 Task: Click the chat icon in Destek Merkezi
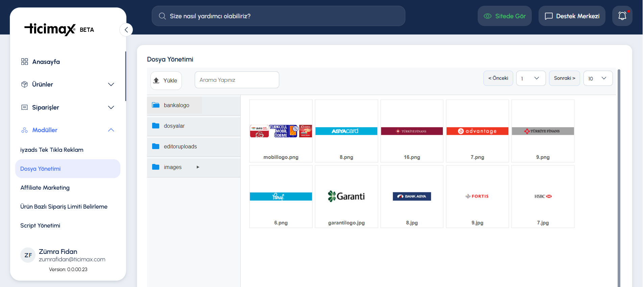(549, 16)
